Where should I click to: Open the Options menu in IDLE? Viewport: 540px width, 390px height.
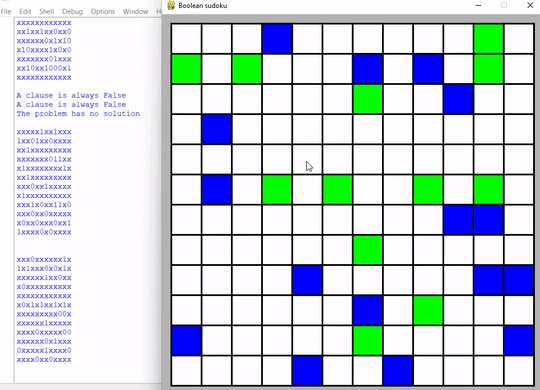(x=103, y=11)
